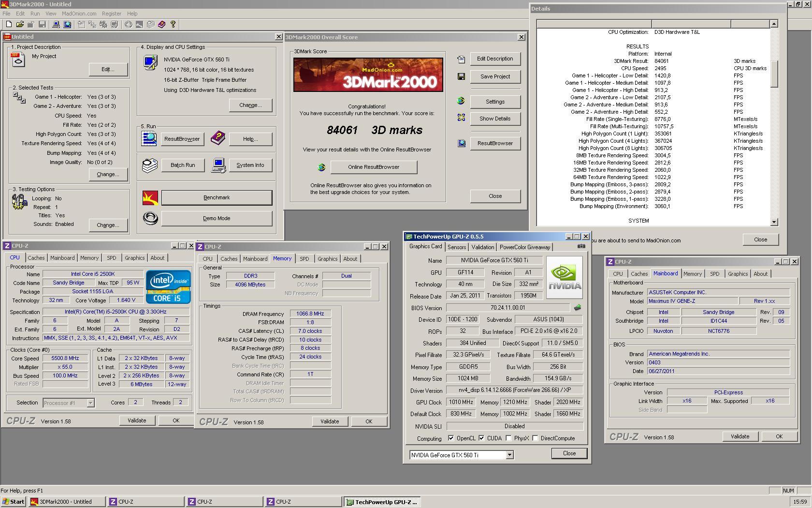Toggle the DirectCompute checkbox in GPU-Z
Viewport: 812px width, 508px height.
point(536,438)
